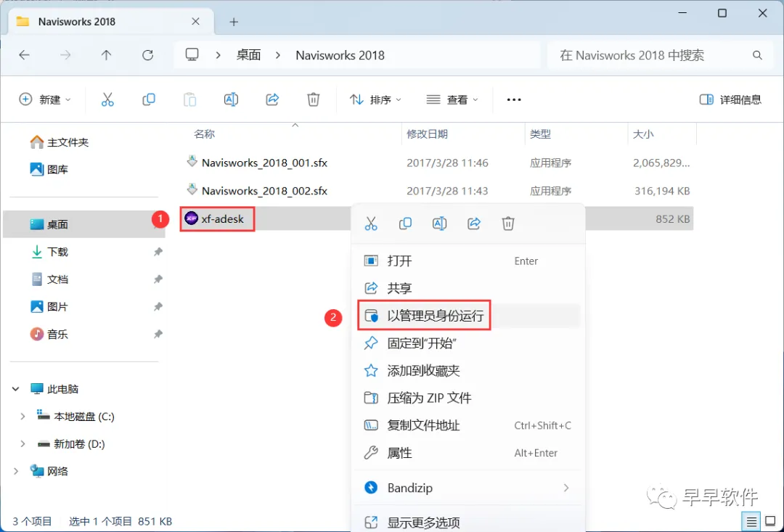Select 压缩为 ZIP 文件 menu entry
Screen dimensions: 784x532
tap(468, 398)
